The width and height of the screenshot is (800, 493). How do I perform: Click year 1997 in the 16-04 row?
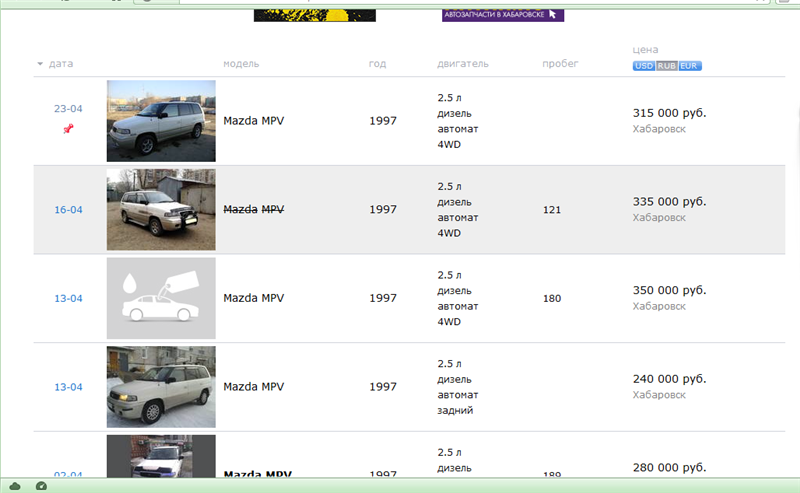[383, 209]
